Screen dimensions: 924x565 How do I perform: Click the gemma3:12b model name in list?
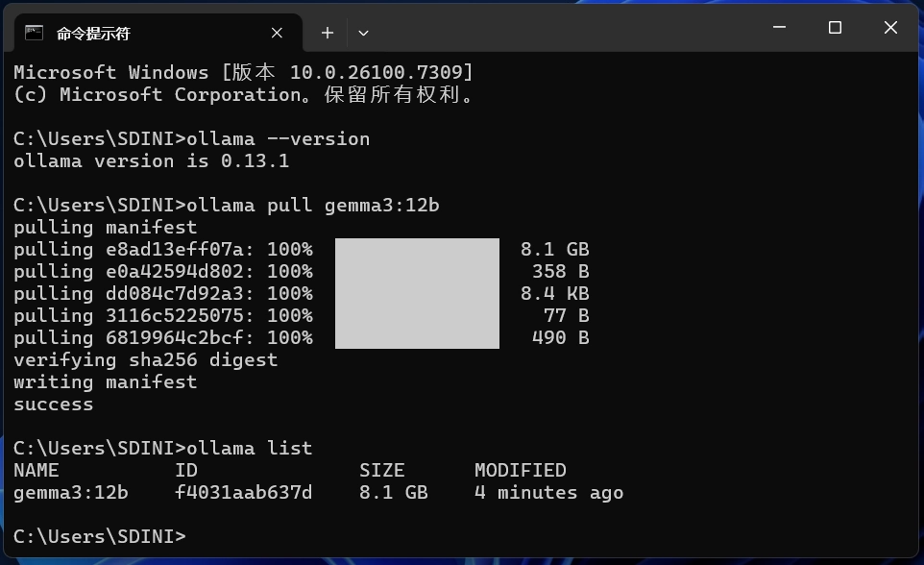click(71, 493)
